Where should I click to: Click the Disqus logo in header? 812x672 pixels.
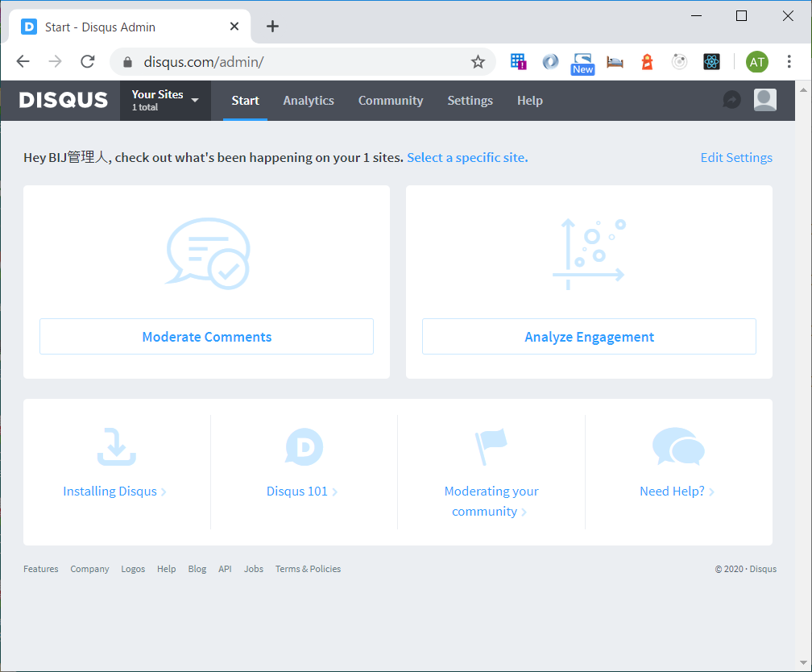point(63,100)
